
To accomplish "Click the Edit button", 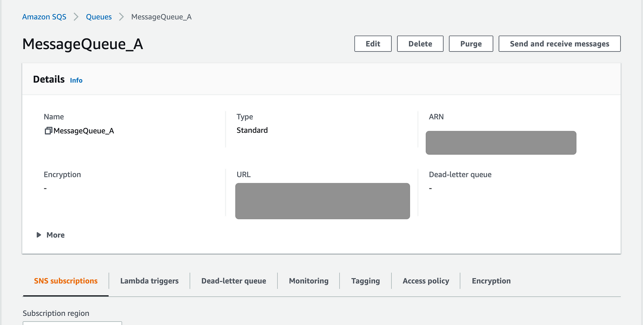I will pos(373,44).
